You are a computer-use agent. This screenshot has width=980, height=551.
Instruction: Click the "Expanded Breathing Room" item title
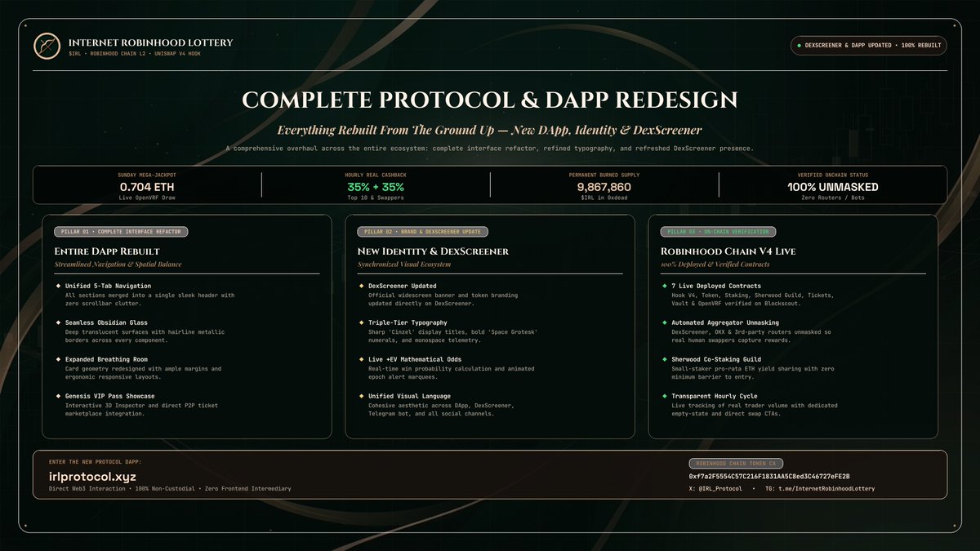106,359
